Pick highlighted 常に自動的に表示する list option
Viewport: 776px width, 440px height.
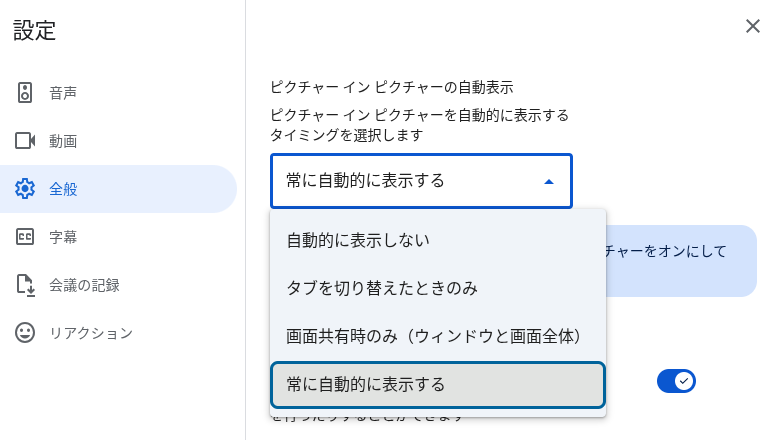point(438,385)
